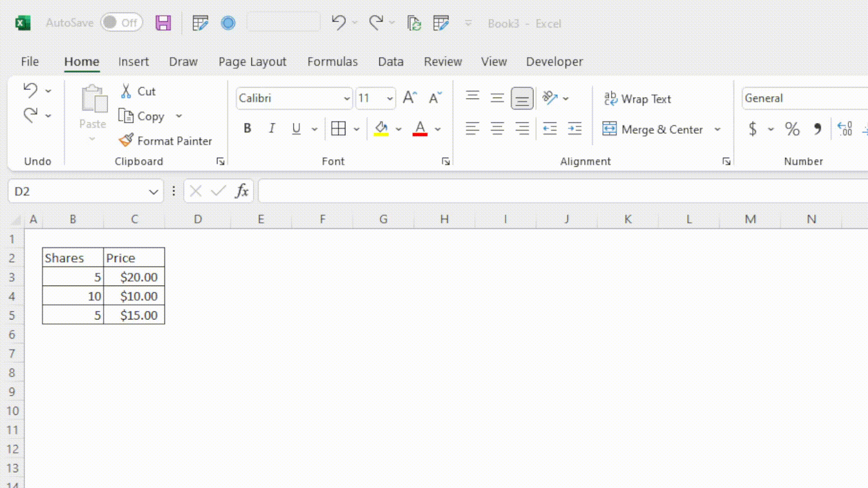This screenshot has height=488, width=868.
Task: Apply Percent Style
Action: pos(792,129)
